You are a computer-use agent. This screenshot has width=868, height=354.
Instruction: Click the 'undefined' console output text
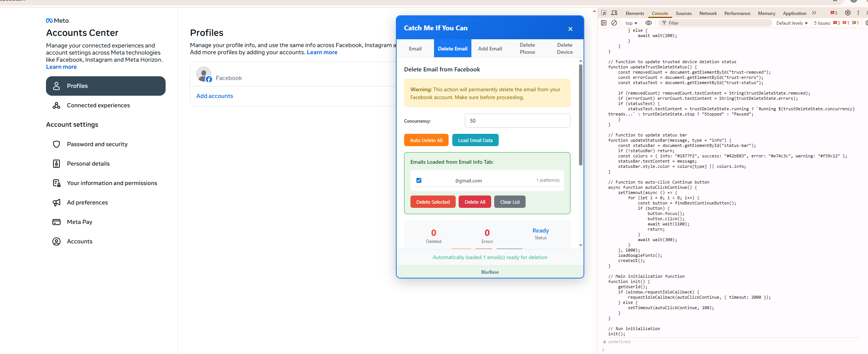tap(619, 342)
